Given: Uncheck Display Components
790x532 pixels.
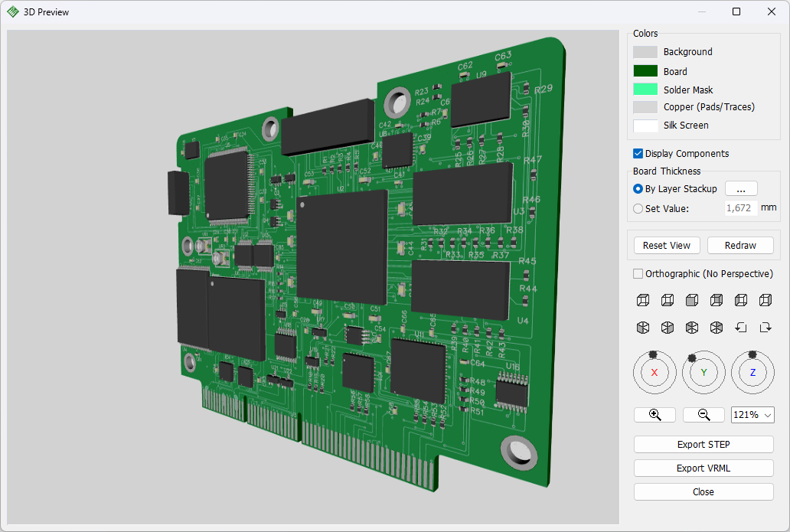Looking at the screenshot, I should point(638,153).
